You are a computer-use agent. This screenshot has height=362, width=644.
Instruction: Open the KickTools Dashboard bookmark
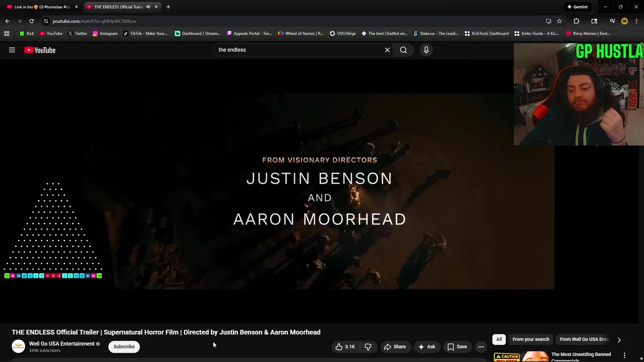[x=487, y=33]
